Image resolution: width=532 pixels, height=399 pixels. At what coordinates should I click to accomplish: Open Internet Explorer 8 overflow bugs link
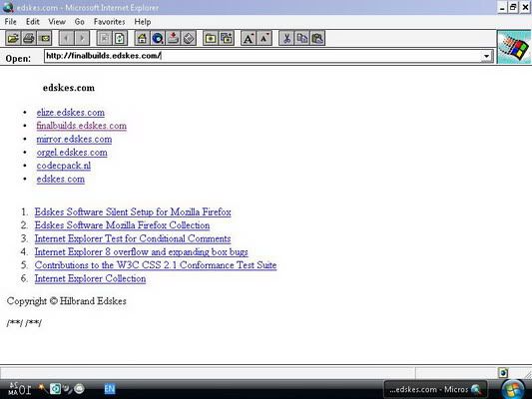[141, 252]
